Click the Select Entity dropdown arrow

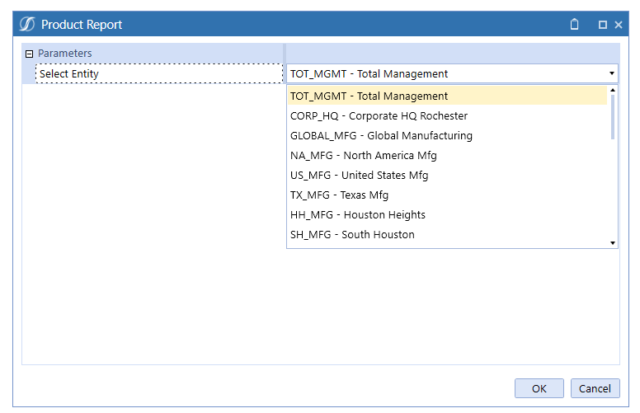coord(611,73)
